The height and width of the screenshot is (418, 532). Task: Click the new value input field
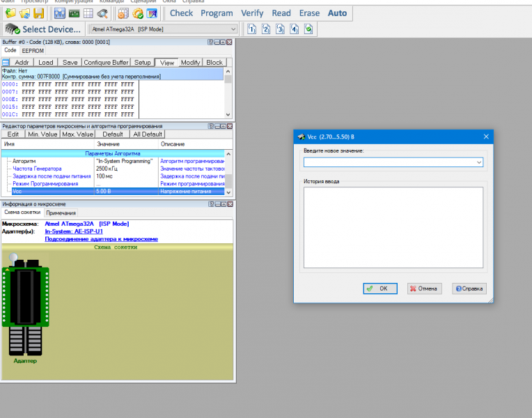[390, 162]
